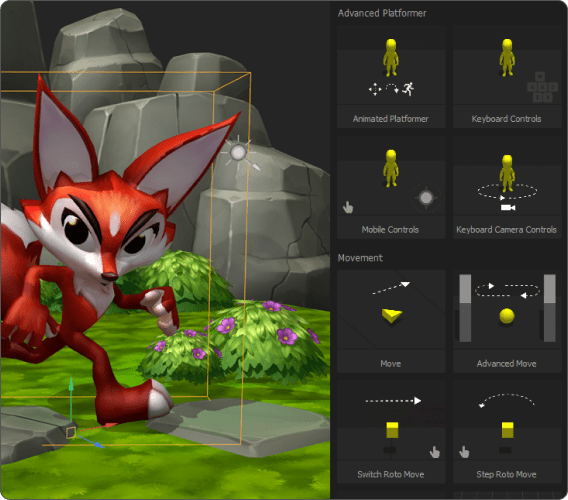Click the Advanced Platformer section header
This screenshot has width=568, height=500.
(382, 13)
